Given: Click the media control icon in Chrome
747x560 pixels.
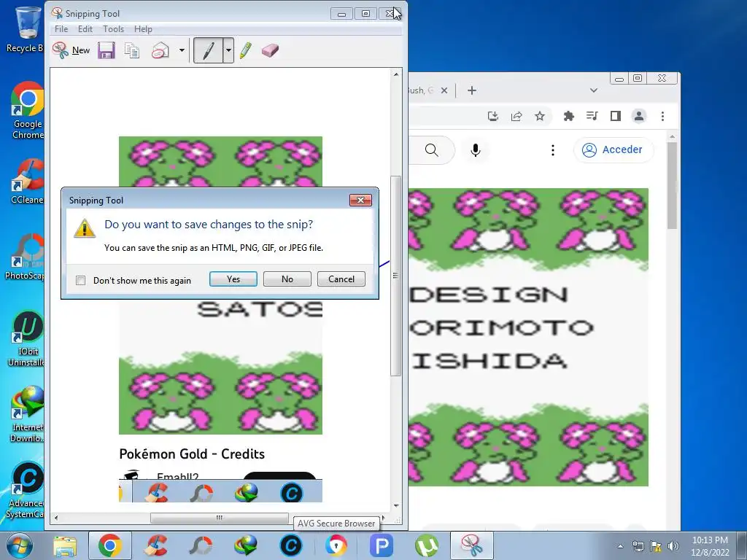Looking at the screenshot, I should click(592, 116).
